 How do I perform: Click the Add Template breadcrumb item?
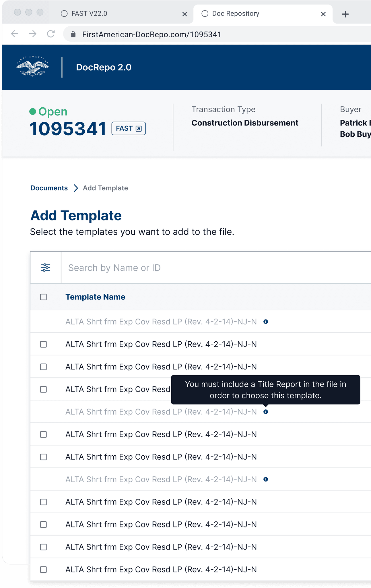tap(105, 188)
